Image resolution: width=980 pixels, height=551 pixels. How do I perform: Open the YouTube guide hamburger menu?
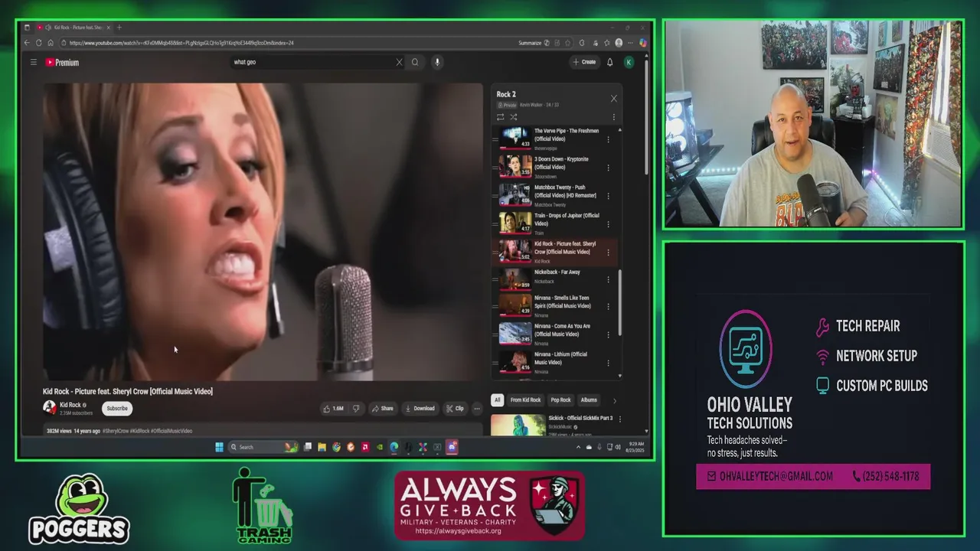(x=34, y=62)
